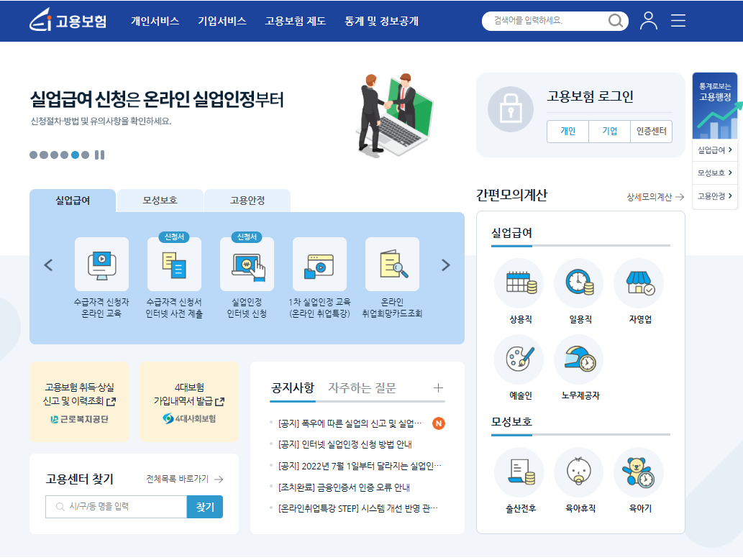Image resolution: width=743 pixels, height=560 pixels.
Task: Open 4대보험 가입내역서 발급 card
Action: pyautogui.click(x=189, y=402)
